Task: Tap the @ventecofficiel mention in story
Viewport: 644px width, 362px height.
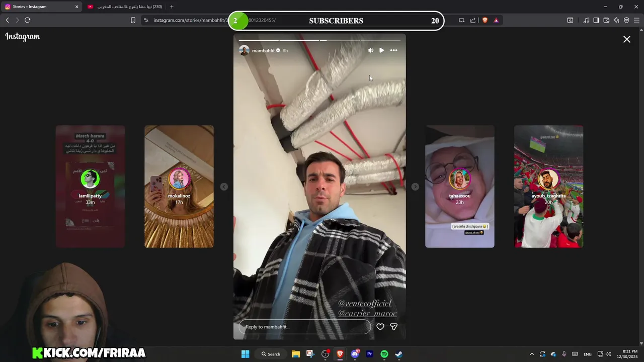Action: (x=365, y=303)
